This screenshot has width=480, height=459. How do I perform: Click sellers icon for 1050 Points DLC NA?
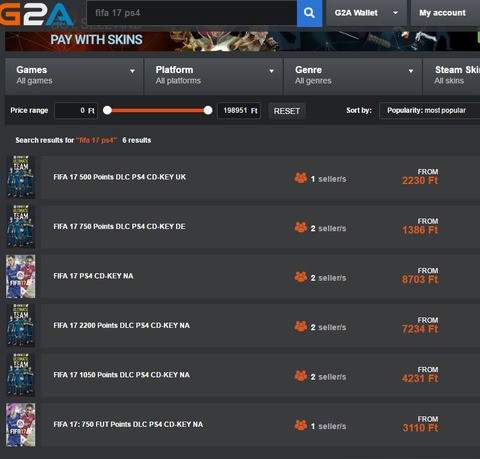coord(301,376)
